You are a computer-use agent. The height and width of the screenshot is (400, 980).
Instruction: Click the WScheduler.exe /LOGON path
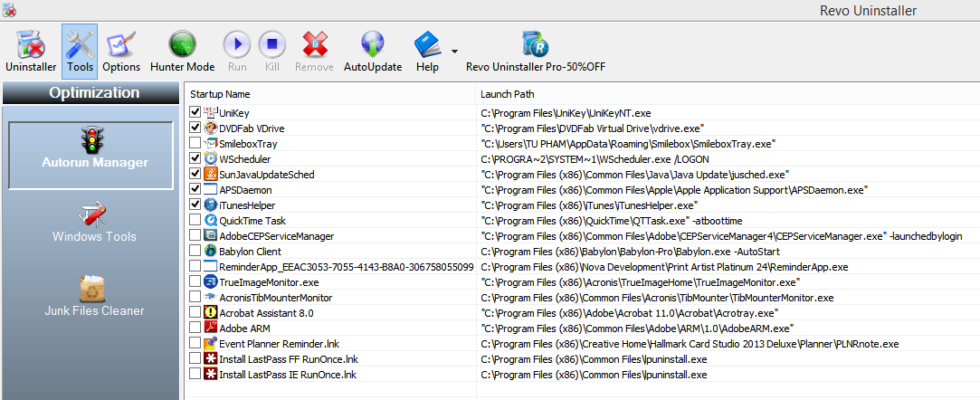(x=595, y=159)
